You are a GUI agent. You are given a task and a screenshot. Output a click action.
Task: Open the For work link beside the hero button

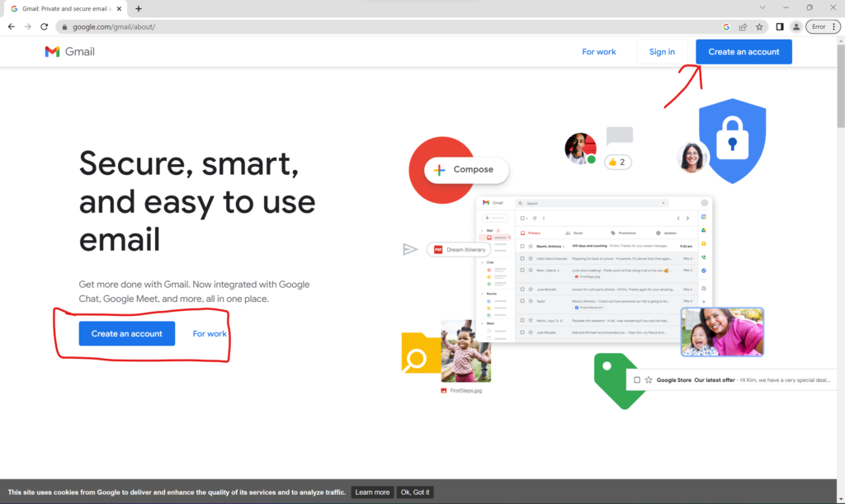210,334
